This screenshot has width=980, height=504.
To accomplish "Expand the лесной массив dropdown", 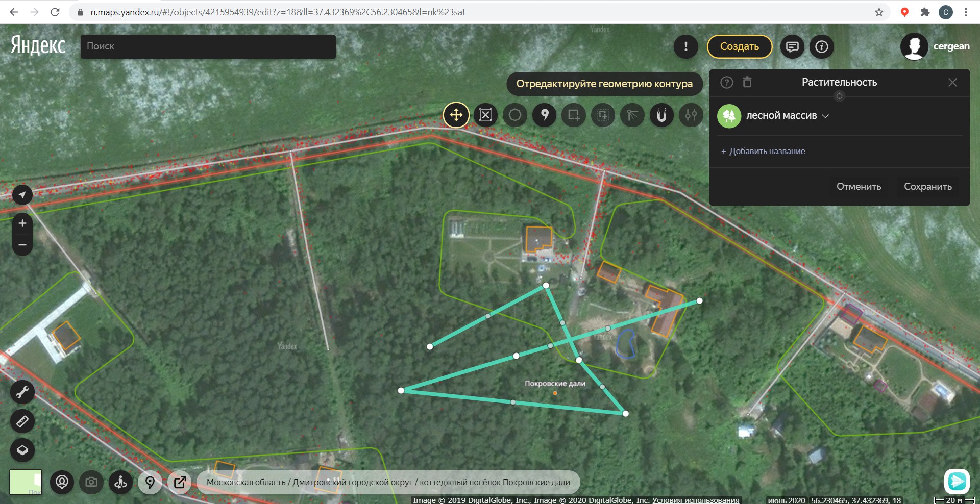I will 787,116.
